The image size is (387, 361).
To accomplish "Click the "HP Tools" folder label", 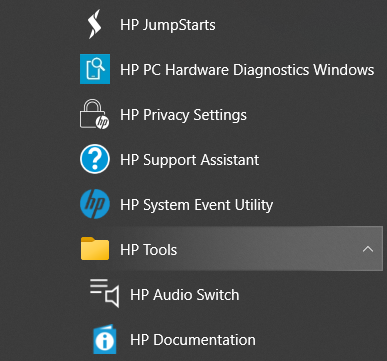I will click(x=148, y=250).
